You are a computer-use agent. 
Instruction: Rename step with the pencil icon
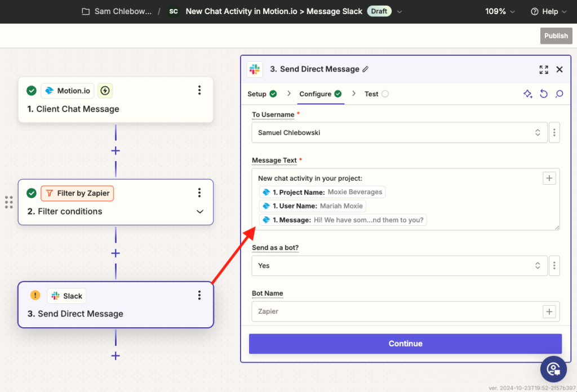(365, 69)
